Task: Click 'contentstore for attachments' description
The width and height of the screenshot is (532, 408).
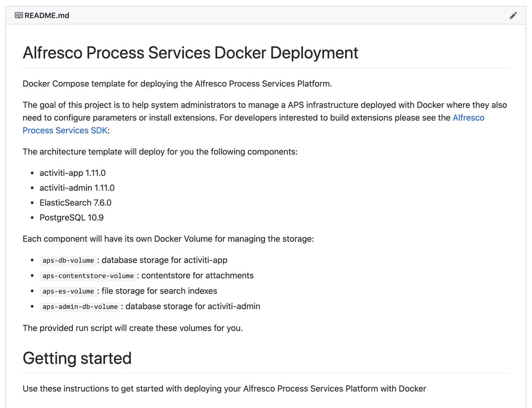Action: [198, 276]
